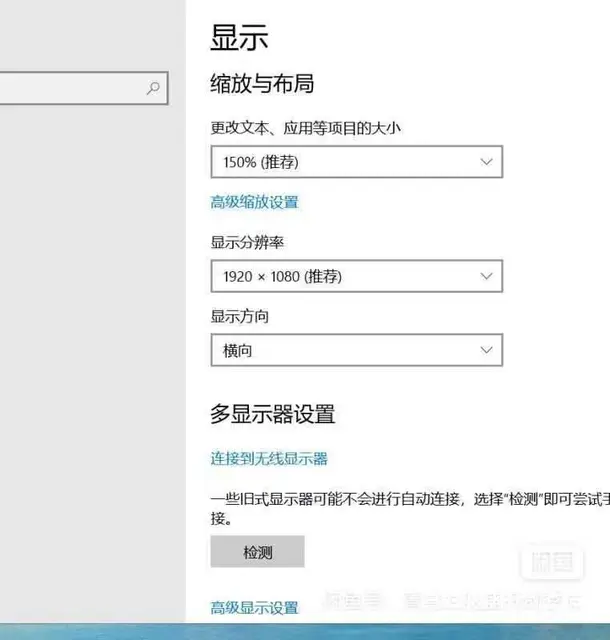Screen dimensions: 610x640
Task: Click the 显示方向 label
Action: 240,316
